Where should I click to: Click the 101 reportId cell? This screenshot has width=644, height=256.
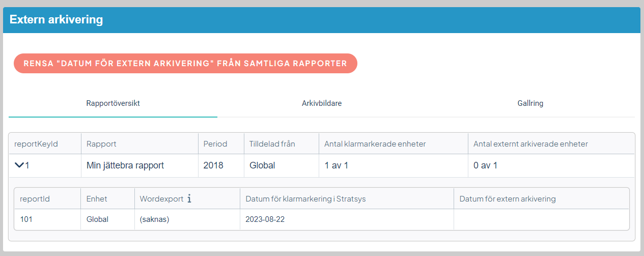pyautogui.click(x=47, y=219)
